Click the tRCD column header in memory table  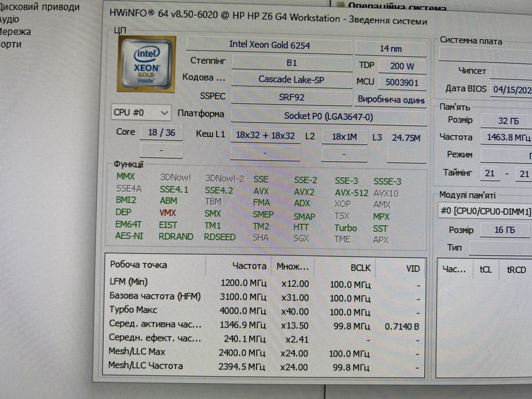pos(516,270)
